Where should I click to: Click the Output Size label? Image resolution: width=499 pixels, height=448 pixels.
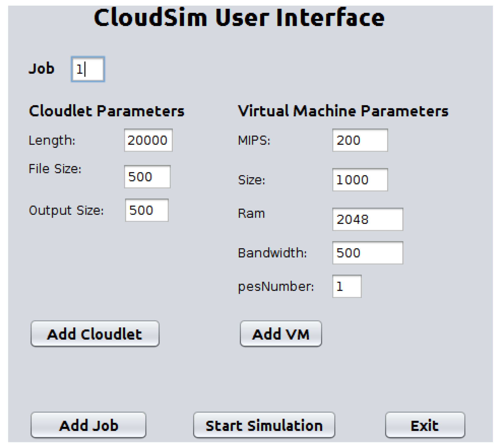[x=66, y=210]
